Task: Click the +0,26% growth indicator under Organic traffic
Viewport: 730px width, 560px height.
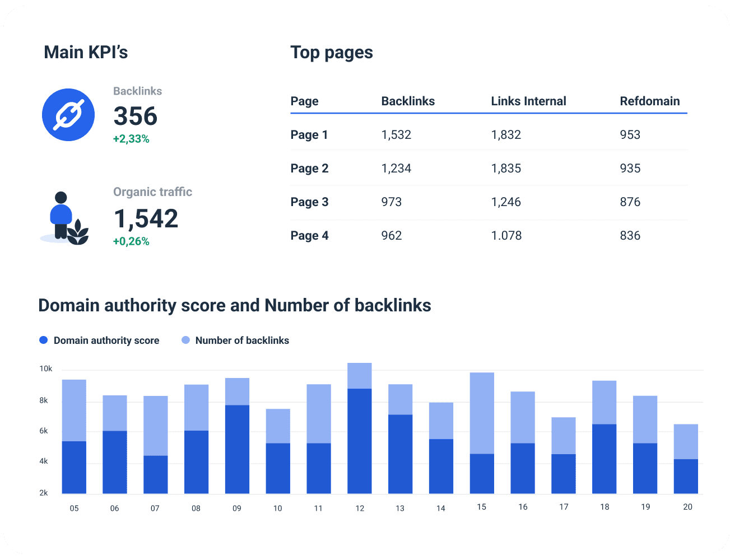Action: tap(131, 241)
